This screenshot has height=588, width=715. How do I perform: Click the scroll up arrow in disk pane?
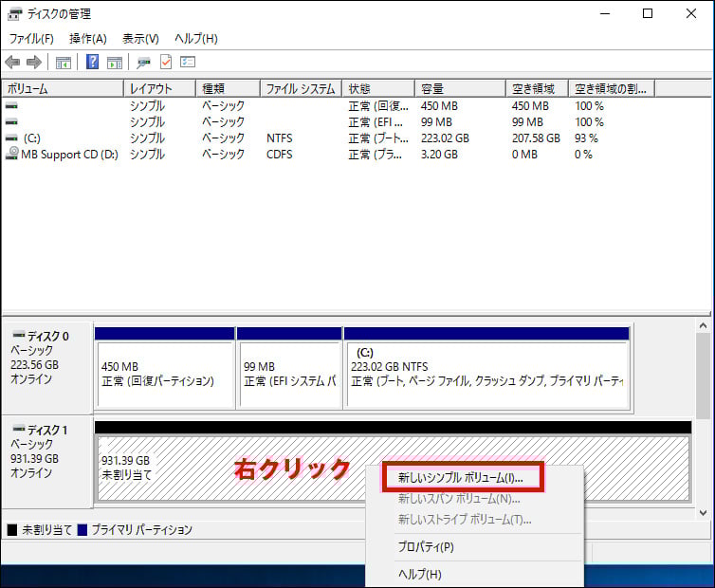703,326
